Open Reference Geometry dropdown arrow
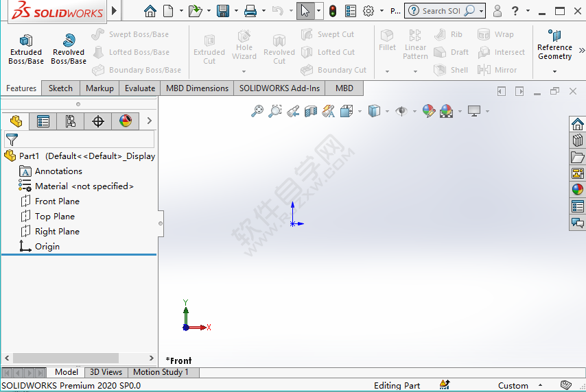The width and height of the screenshot is (586, 392). coord(554,71)
